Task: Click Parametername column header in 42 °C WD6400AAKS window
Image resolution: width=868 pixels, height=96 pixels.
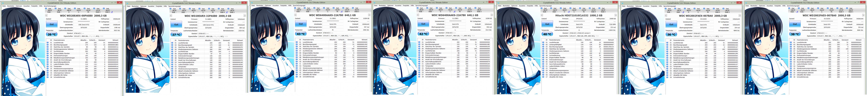Action: [x=431, y=40]
